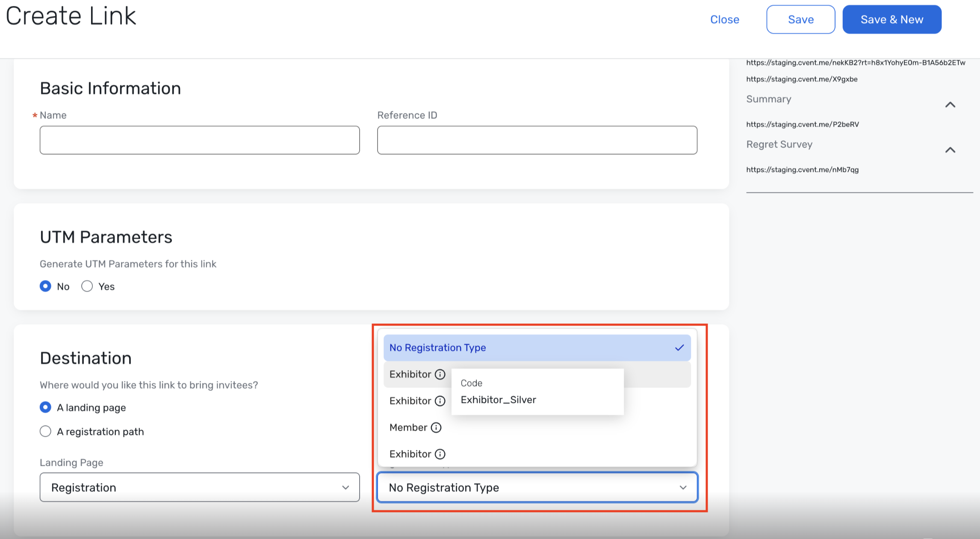Click info icon on last Exhibitor option

pos(440,454)
